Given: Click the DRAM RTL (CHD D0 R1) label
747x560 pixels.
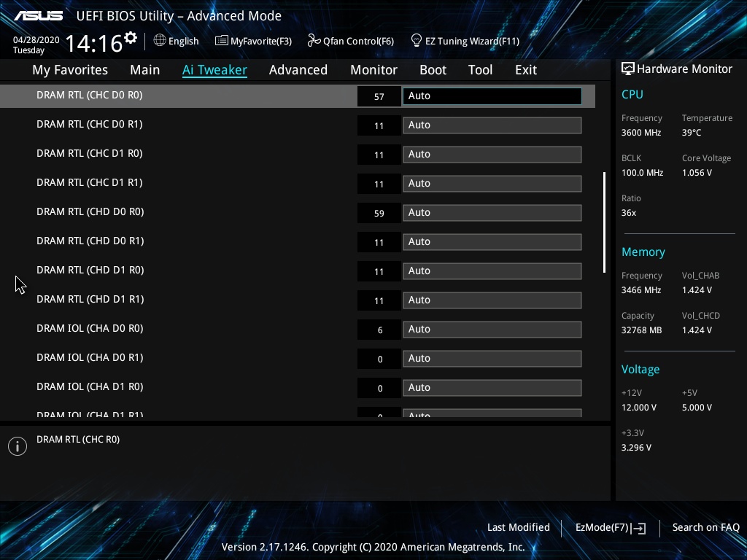Looking at the screenshot, I should click(x=90, y=241).
